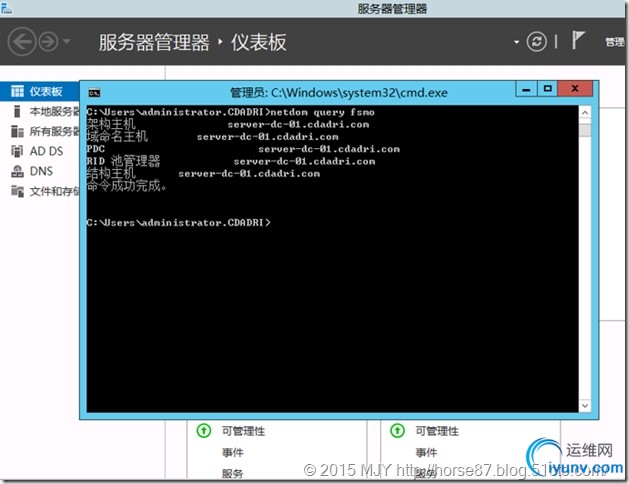The height and width of the screenshot is (484, 629).
Task: Click the Server Manager window title icon
Action: pos(6,8)
